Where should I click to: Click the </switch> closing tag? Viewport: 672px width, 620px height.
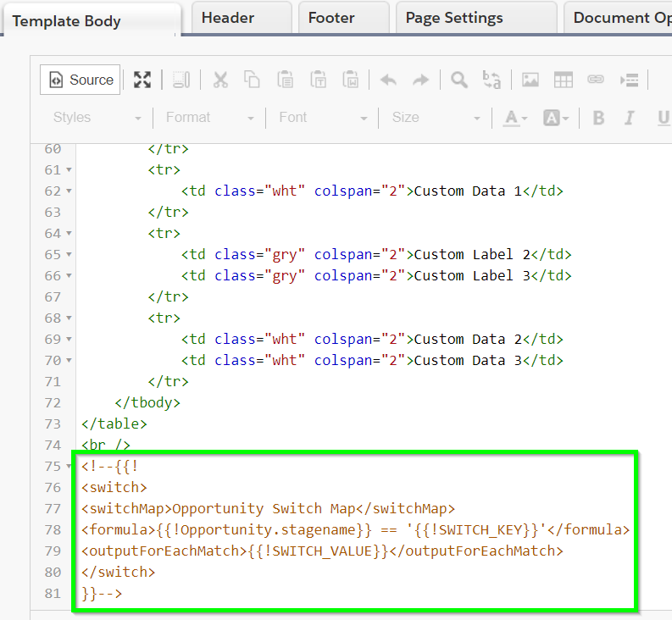pyautogui.click(x=119, y=573)
